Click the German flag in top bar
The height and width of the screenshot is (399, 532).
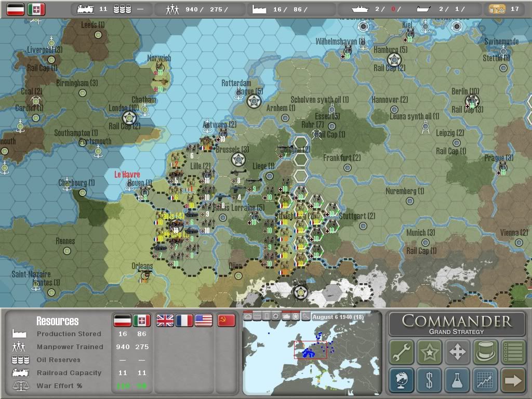point(16,9)
